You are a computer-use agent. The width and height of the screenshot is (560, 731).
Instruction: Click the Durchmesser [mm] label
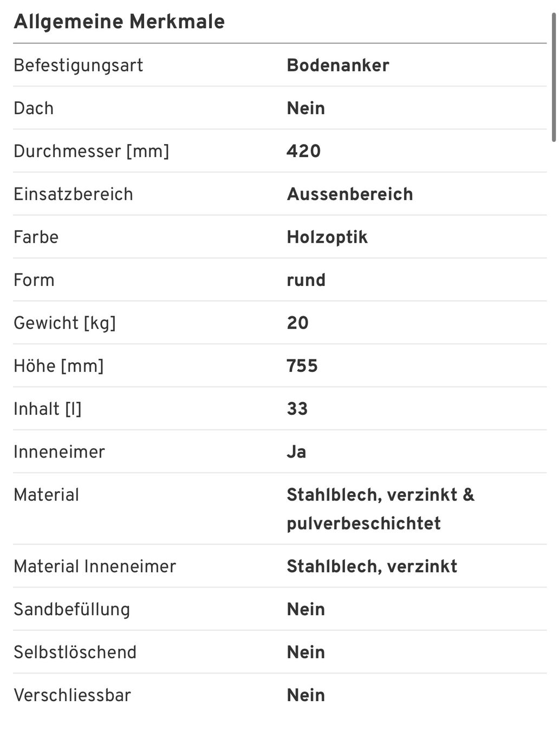[92, 151]
